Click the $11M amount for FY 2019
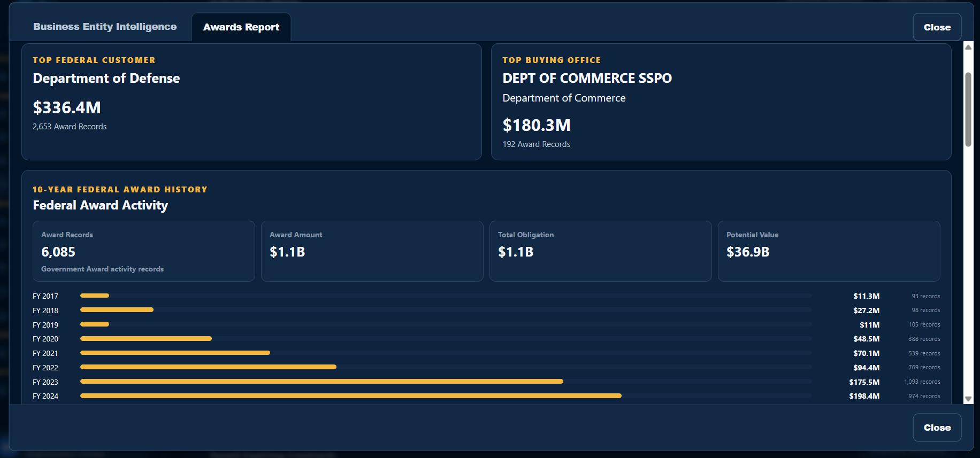The image size is (980, 458). [x=869, y=325]
